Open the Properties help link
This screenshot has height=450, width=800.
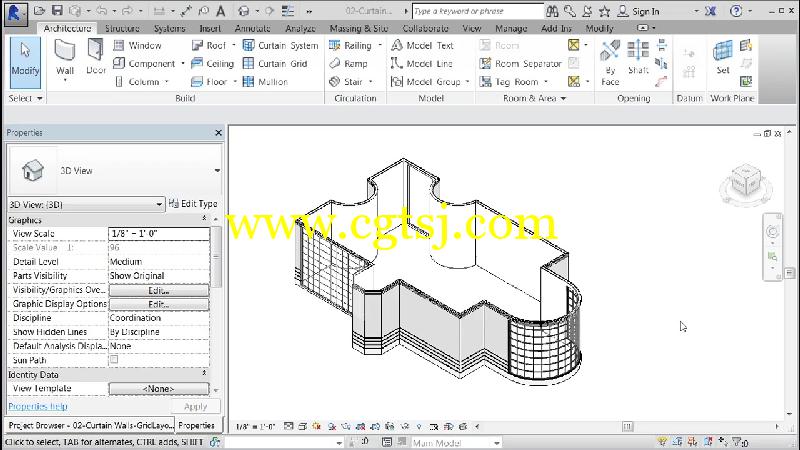pyautogui.click(x=38, y=407)
